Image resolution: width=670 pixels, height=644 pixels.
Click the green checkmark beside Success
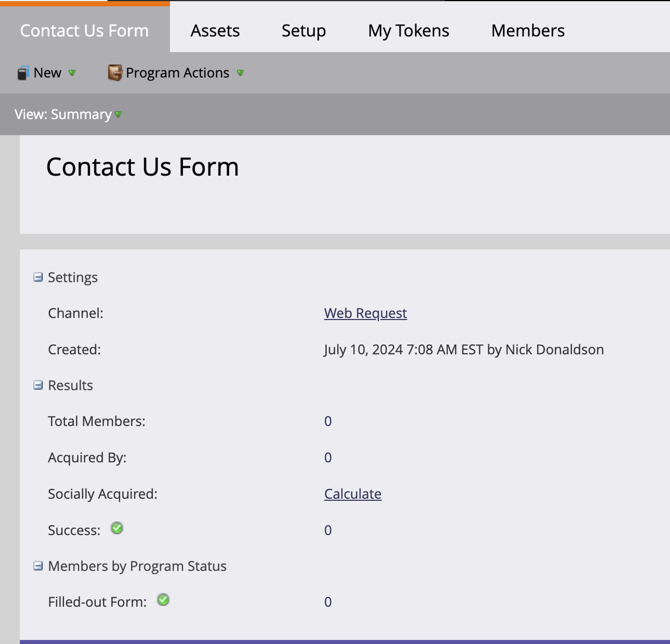click(x=117, y=528)
